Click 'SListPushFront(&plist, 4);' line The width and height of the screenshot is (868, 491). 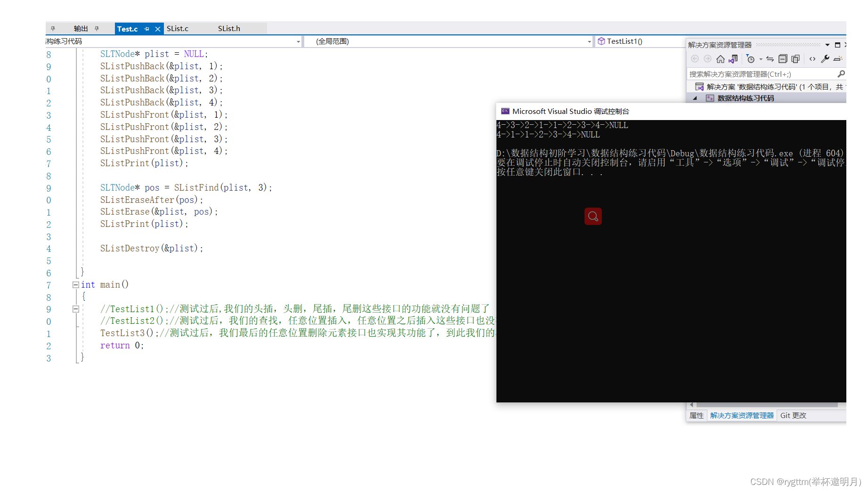(x=163, y=151)
